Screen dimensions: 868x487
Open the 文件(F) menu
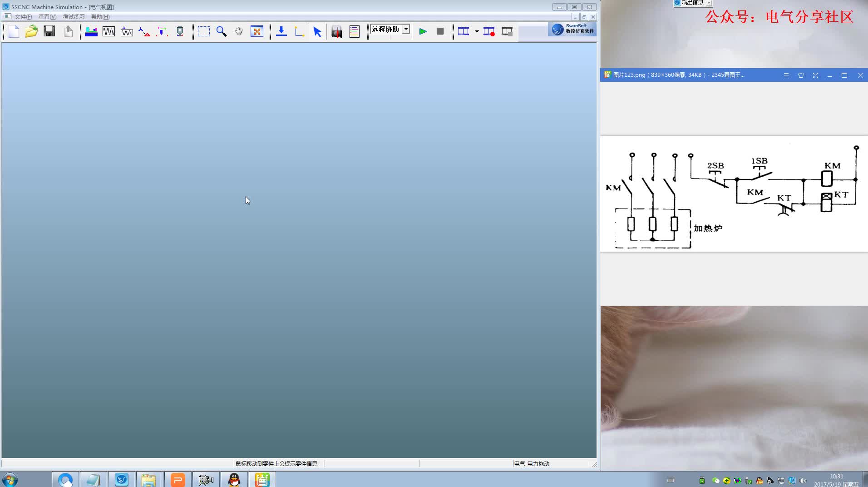click(23, 17)
